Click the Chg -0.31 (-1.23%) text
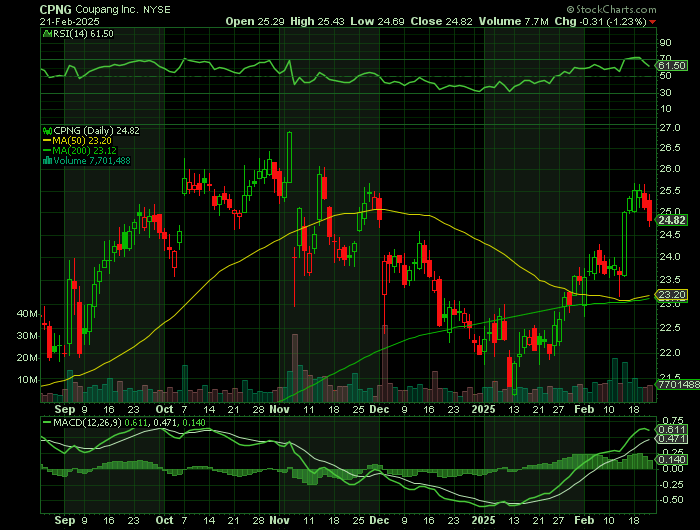The height and width of the screenshot is (530, 700). tap(601, 21)
